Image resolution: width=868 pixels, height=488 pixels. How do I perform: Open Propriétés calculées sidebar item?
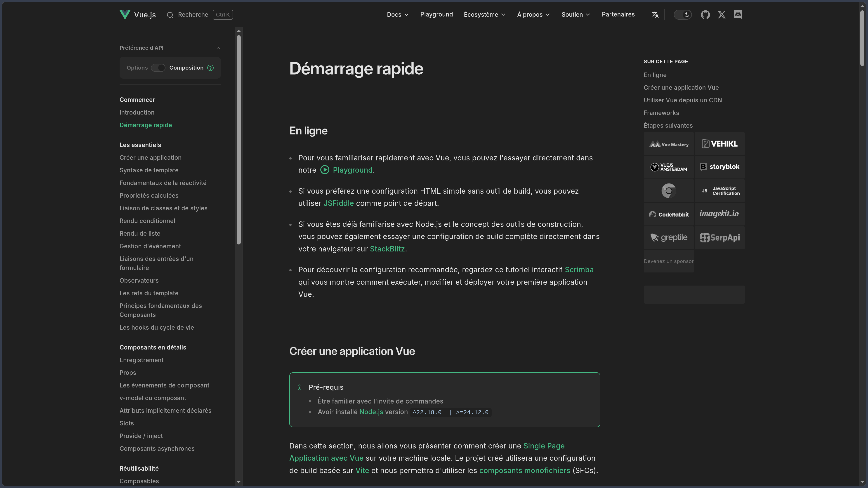tap(149, 196)
